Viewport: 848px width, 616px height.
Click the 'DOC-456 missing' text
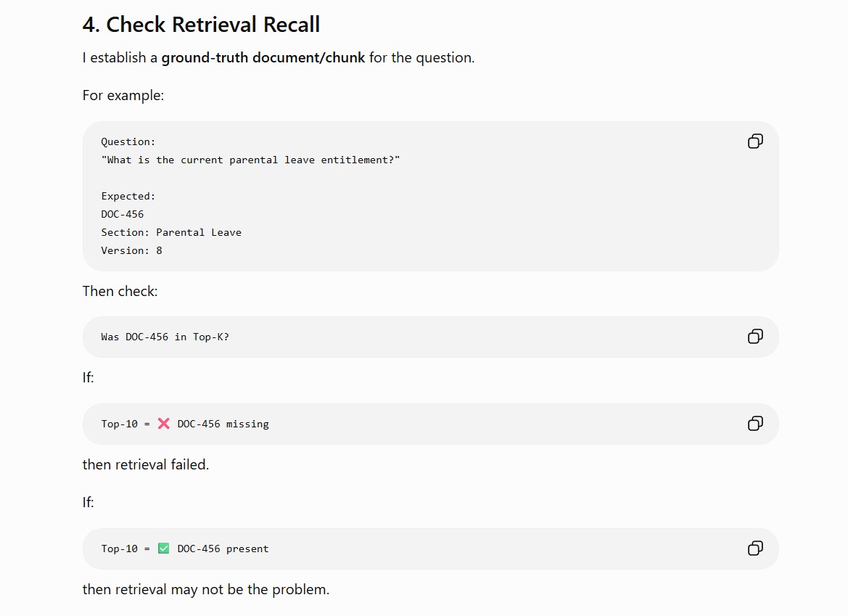[x=223, y=424]
